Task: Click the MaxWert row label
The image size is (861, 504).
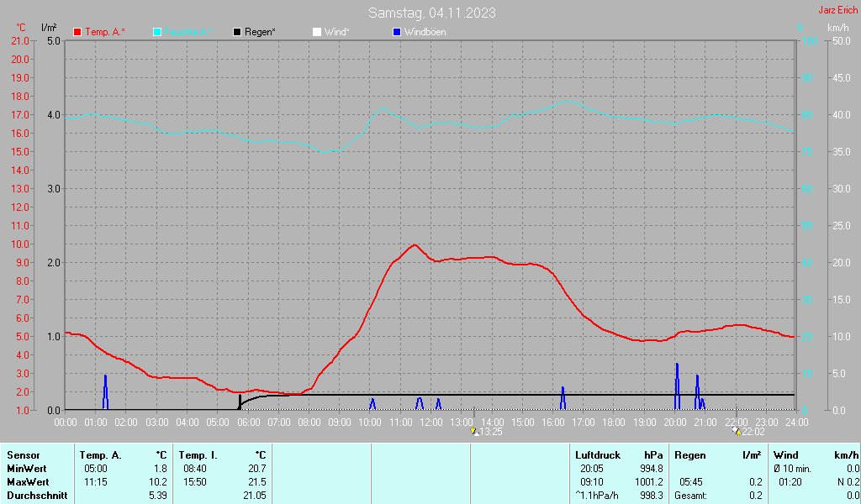Action: click(x=28, y=482)
